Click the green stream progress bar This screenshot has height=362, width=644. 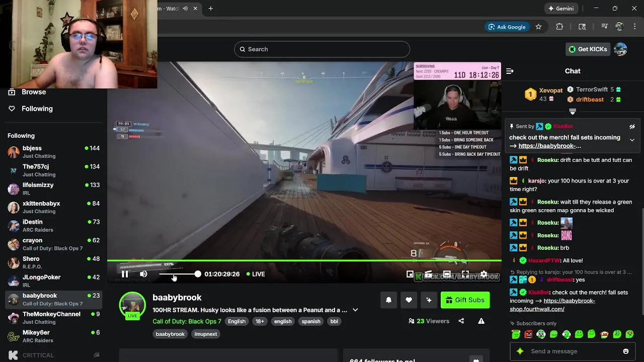coord(304,260)
